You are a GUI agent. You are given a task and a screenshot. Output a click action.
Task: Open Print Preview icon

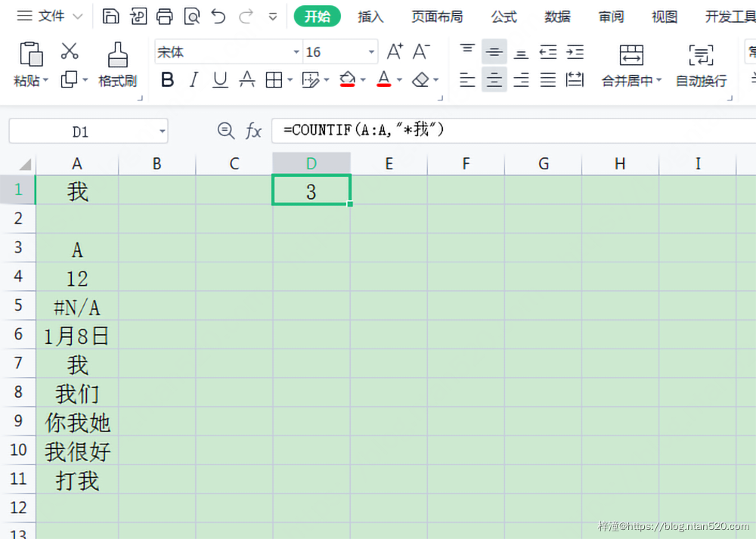(x=192, y=17)
